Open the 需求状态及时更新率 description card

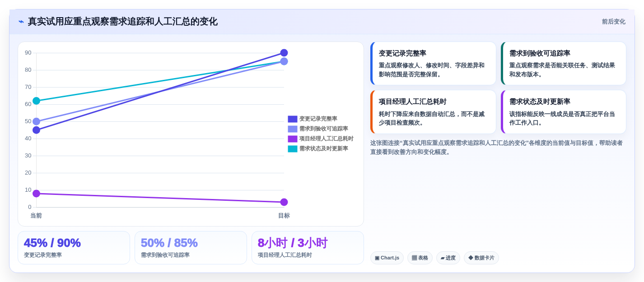pyautogui.click(x=564, y=112)
